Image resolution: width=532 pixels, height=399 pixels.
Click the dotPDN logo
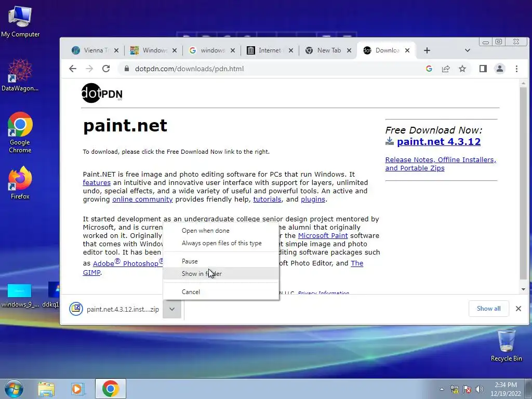(x=102, y=93)
